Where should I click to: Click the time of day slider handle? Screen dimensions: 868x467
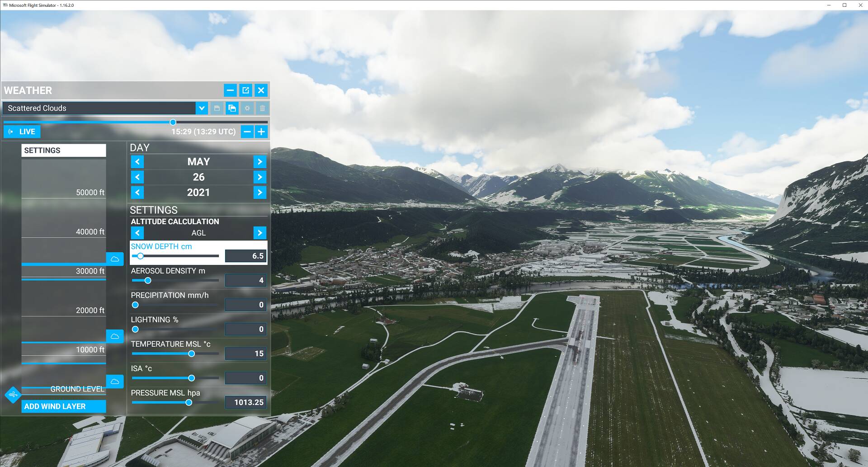(173, 122)
